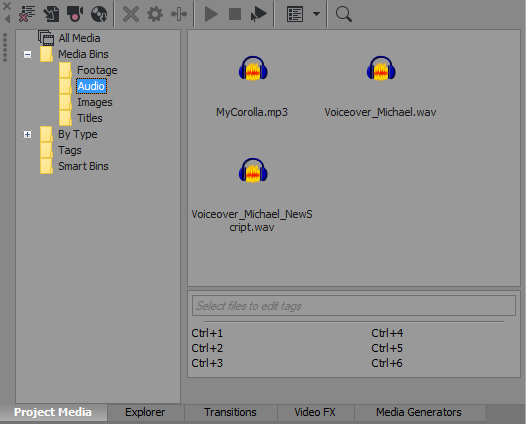Switch to the Explorer tab
Screen dimensions: 526x424
pyautogui.click(x=145, y=412)
